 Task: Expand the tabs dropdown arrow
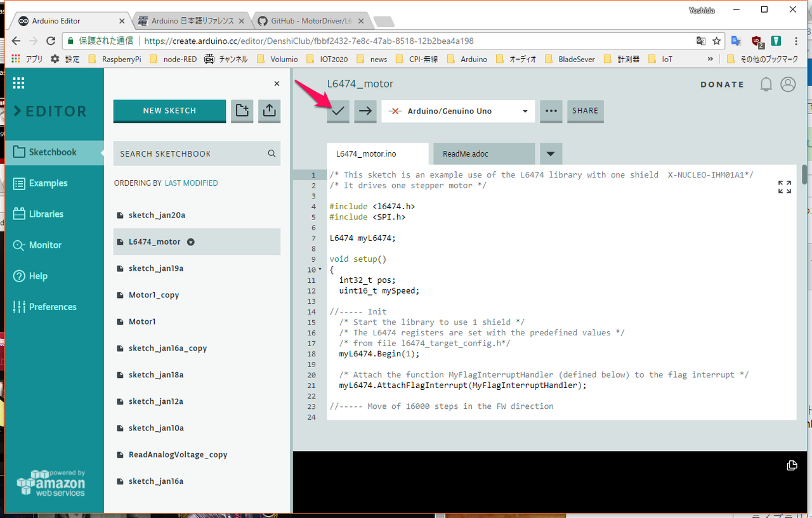coord(551,154)
